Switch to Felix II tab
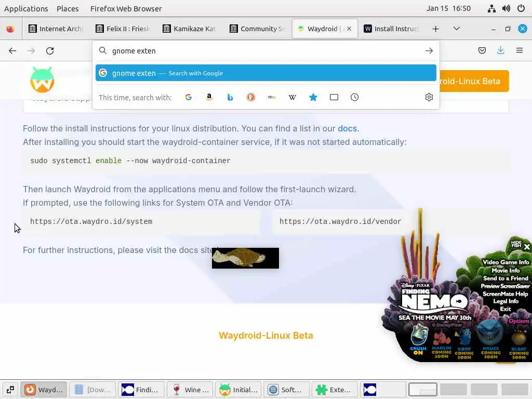Screen dimensions: 532x399 pos(123,29)
